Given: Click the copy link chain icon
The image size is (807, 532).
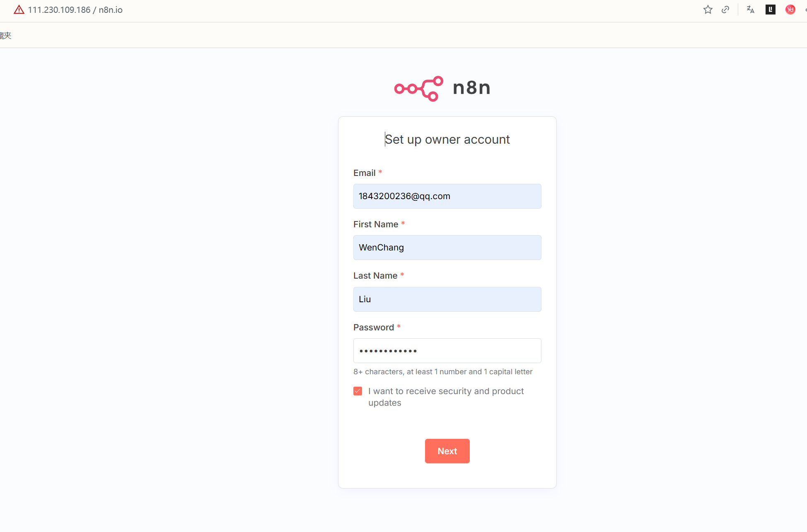Looking at the screenshot, I should point(725,10).
